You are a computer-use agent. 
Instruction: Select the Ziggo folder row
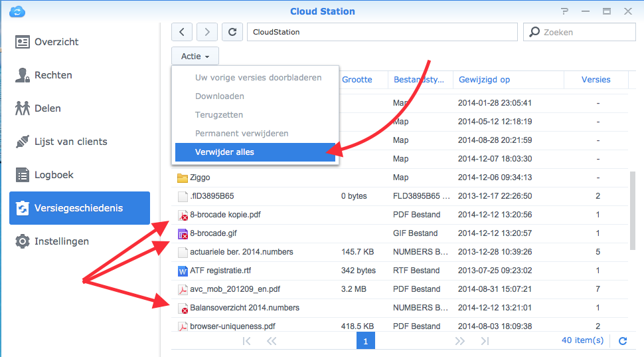tap(200, 178)
